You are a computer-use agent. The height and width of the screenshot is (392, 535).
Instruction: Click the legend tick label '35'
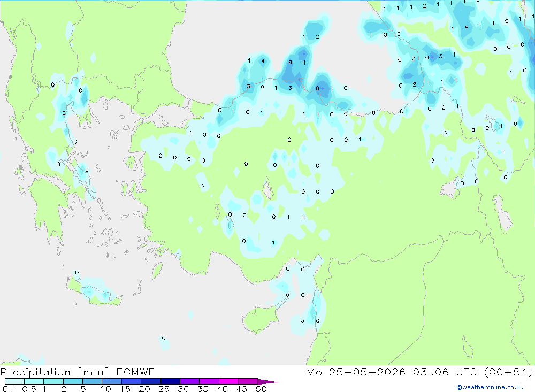pos(203,389)
